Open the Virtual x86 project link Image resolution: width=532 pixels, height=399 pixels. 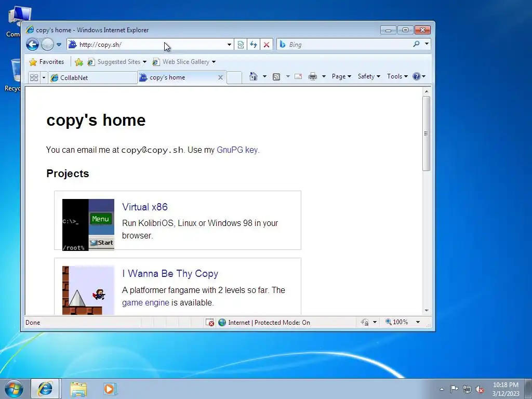coord(145,207)
